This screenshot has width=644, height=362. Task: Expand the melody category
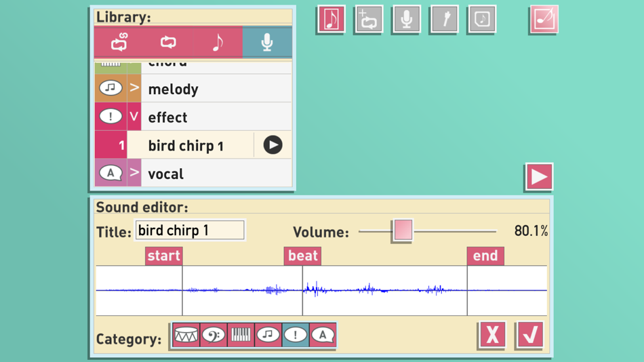[x=134, y=88]
